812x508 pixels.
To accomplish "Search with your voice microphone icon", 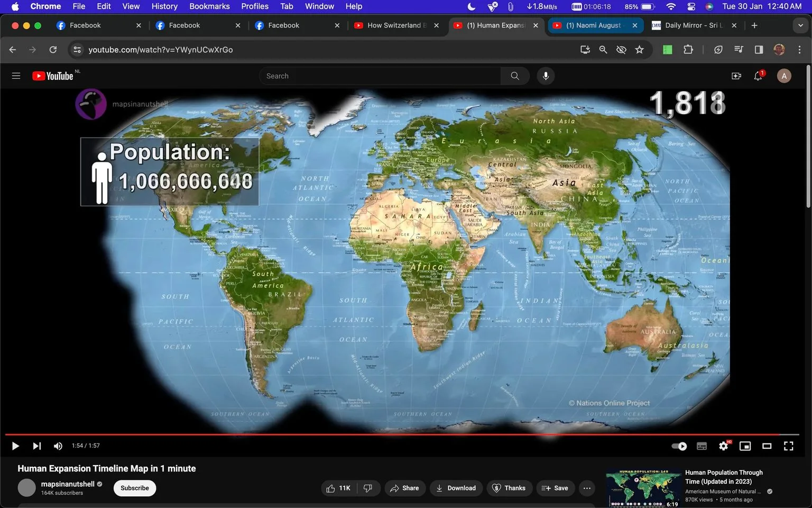I will click(546, 76).
